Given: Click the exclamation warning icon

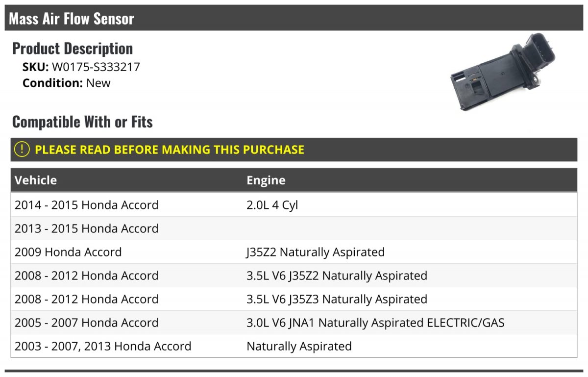Looking at the screenshot, I should [x=22, y=150].
